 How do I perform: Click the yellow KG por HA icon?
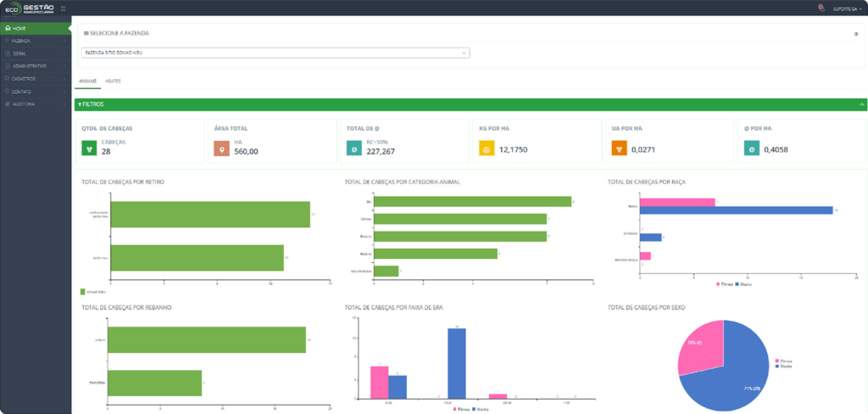(x=486, y=148)
